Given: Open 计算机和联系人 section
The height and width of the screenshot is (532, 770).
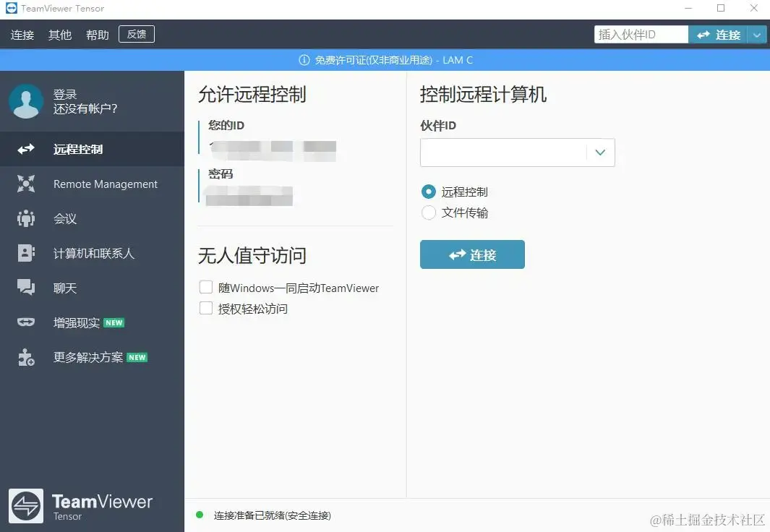Looking at the screenshot, I should (x=92, y=253).
